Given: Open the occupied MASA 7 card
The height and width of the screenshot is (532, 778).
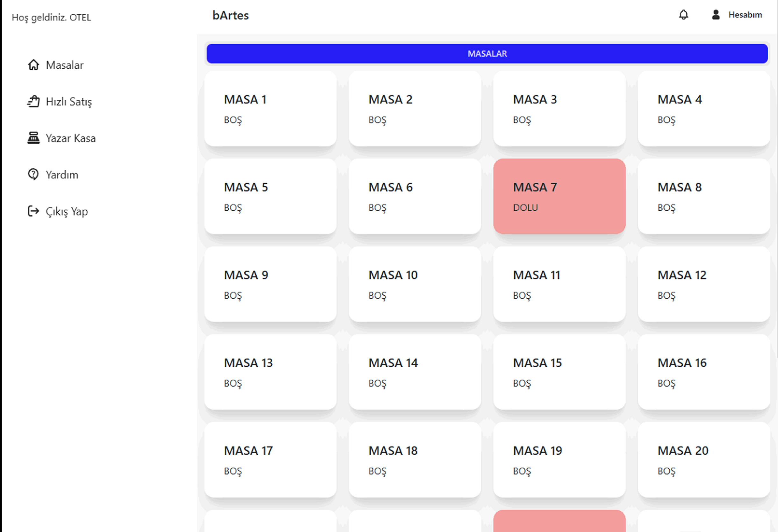Looking at the screenshot, I should click(x=559, y=196).
